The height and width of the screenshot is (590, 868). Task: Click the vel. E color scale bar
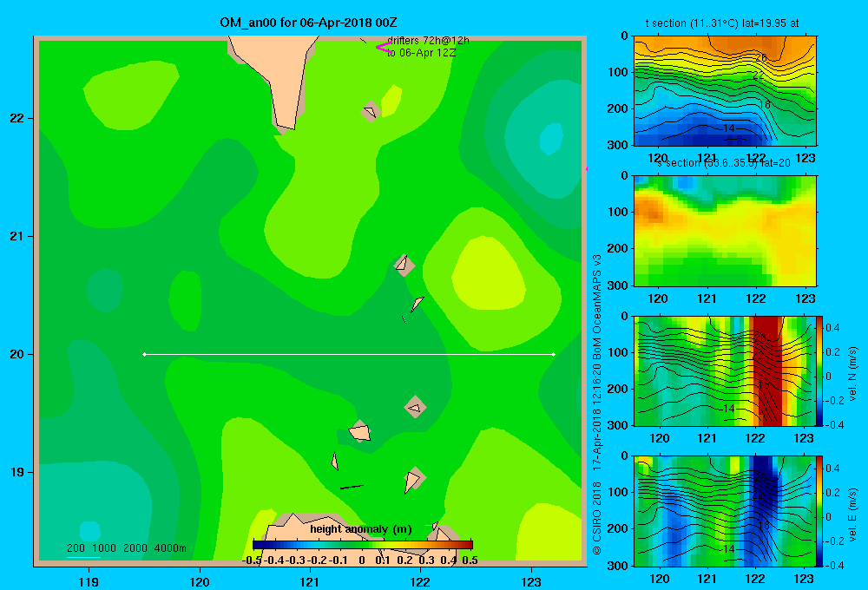819,511
